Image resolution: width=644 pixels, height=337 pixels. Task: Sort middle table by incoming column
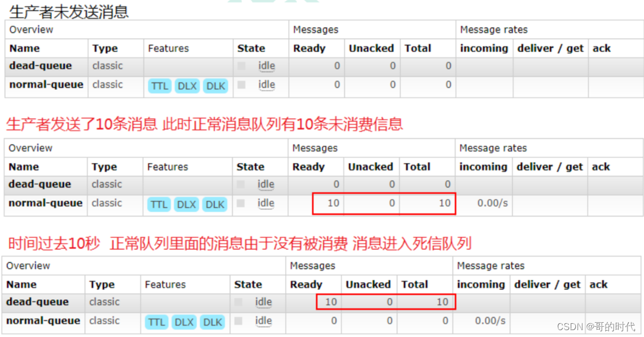pos(483,166)
